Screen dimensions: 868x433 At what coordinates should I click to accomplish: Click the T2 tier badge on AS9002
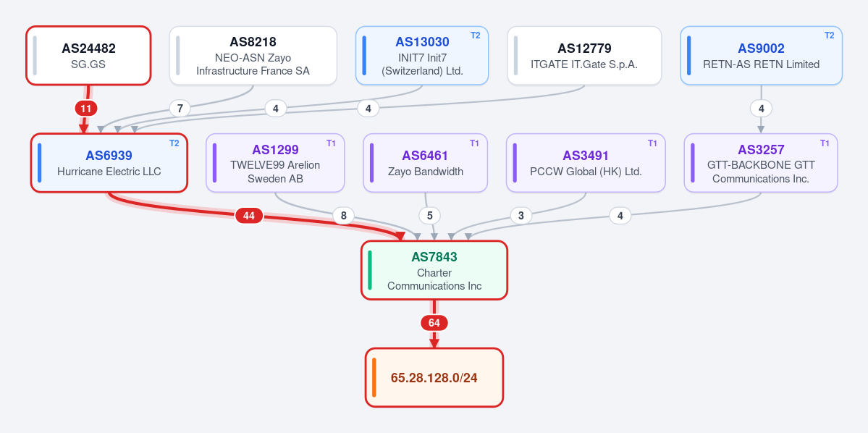[829, 35]
